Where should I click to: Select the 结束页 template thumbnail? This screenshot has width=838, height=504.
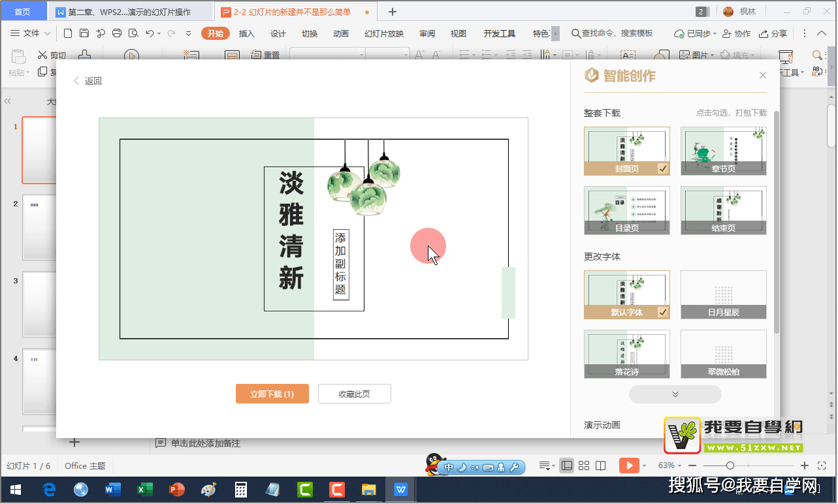(724, 210)
